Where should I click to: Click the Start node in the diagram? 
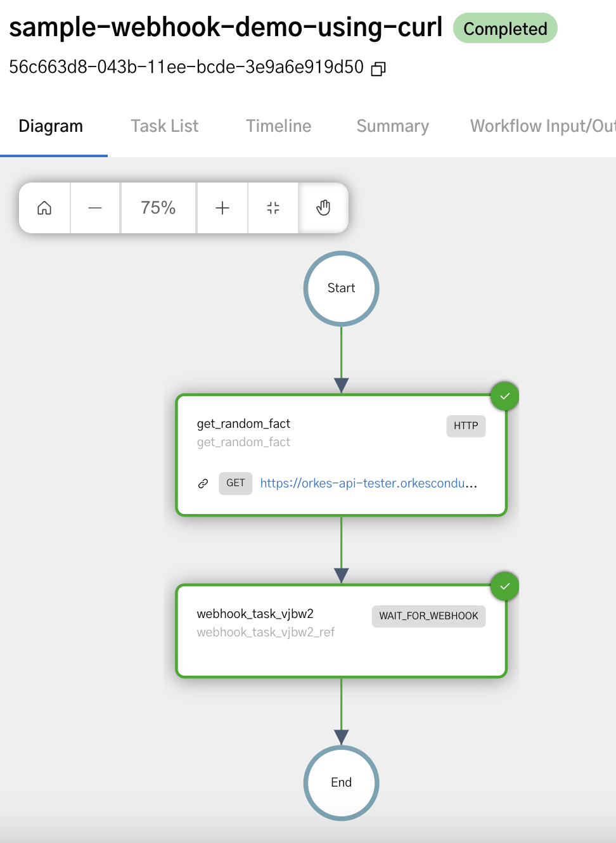pyautogui.click(x=341, y=288)
